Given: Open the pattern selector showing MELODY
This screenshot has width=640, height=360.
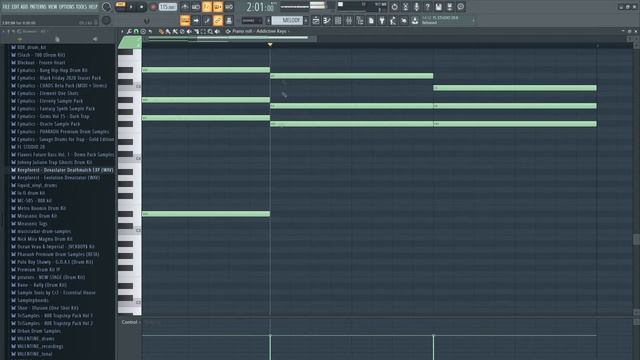Looking at the screenshot, I should point(287,20).
